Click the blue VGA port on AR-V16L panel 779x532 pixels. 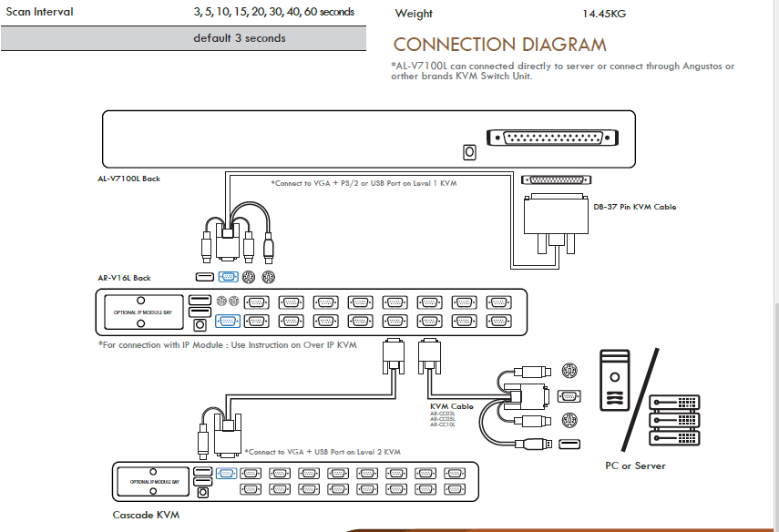tap(228, 320)
